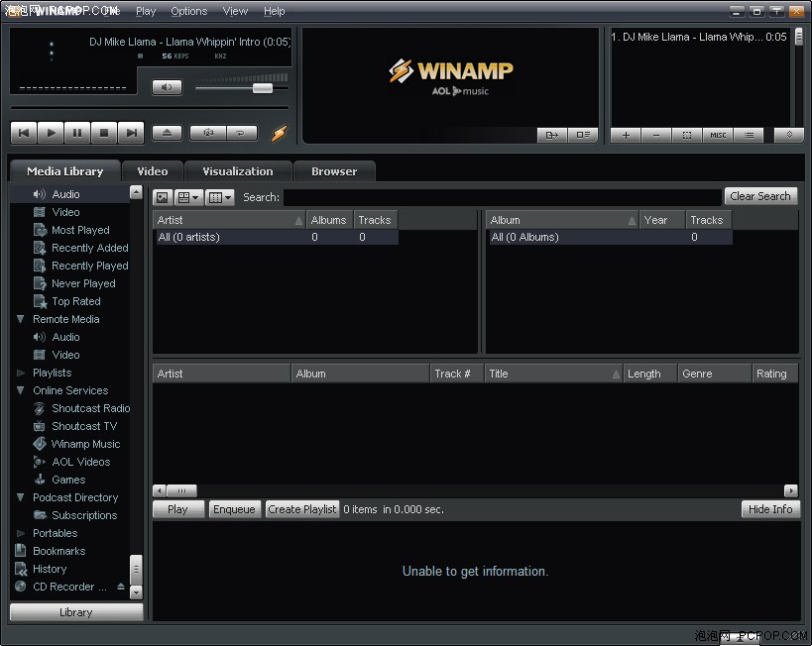Open History in the library tree
The height and width of the screenshot is (646, 812).
tap(50, 569)
